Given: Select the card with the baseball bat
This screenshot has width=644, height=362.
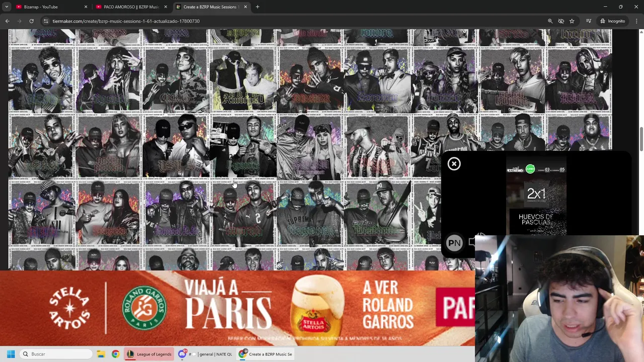Looking at the screenshot, I should pyautogui.click(x=377, y=214).
